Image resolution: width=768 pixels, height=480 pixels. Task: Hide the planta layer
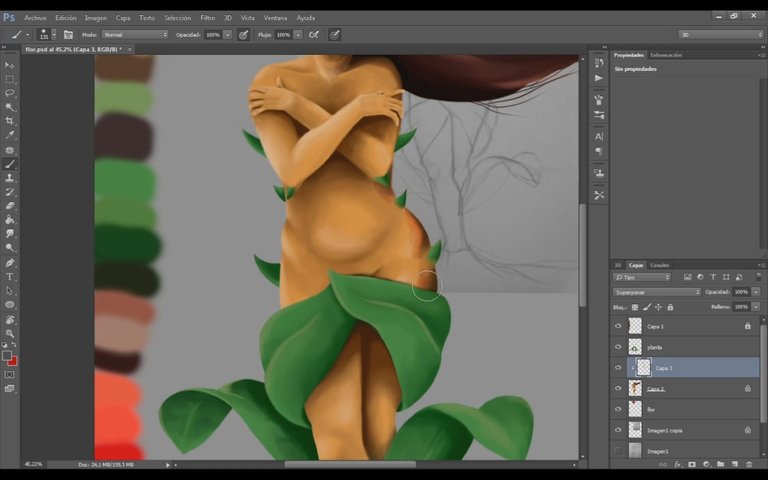618,347
